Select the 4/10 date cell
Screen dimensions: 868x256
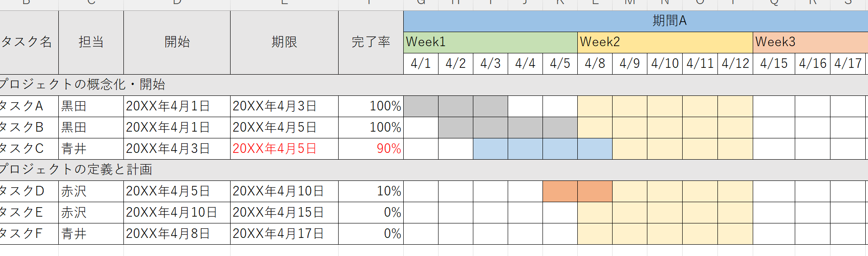click(x=665, y=63)
